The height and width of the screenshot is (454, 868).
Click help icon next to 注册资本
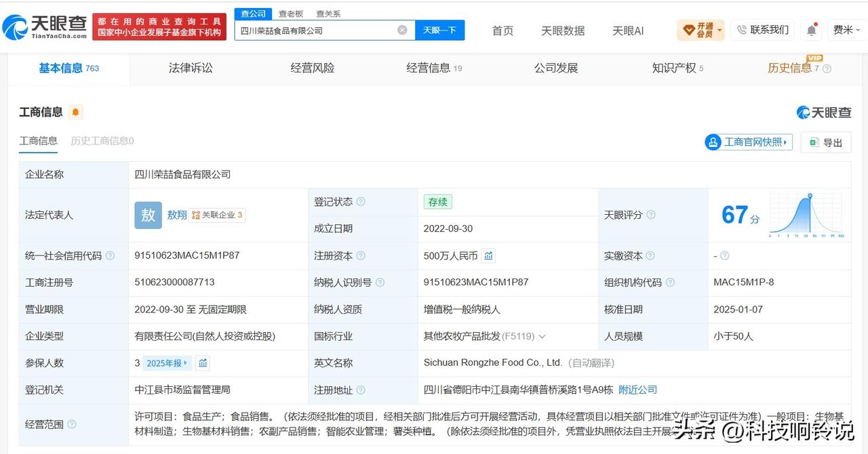(x=361, y=255)
